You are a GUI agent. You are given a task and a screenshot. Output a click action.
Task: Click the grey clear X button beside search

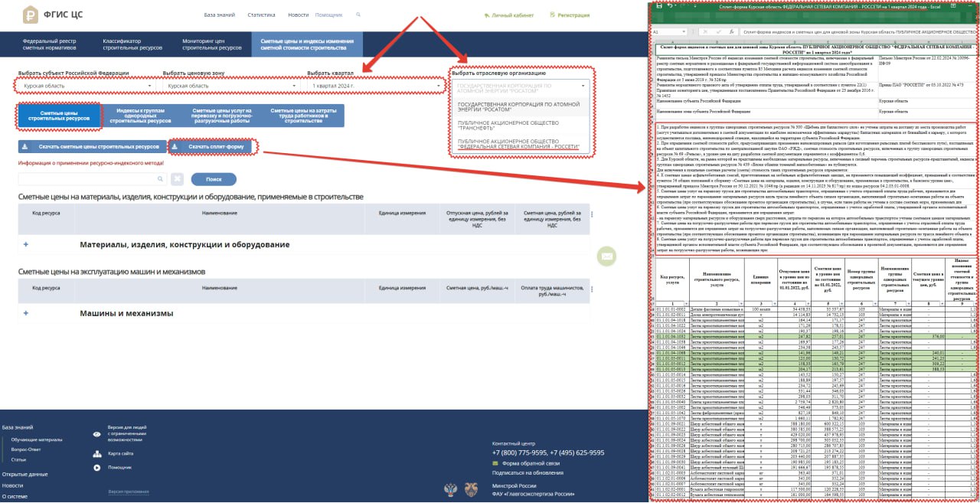pyautogui.click(x=177, y=179)
